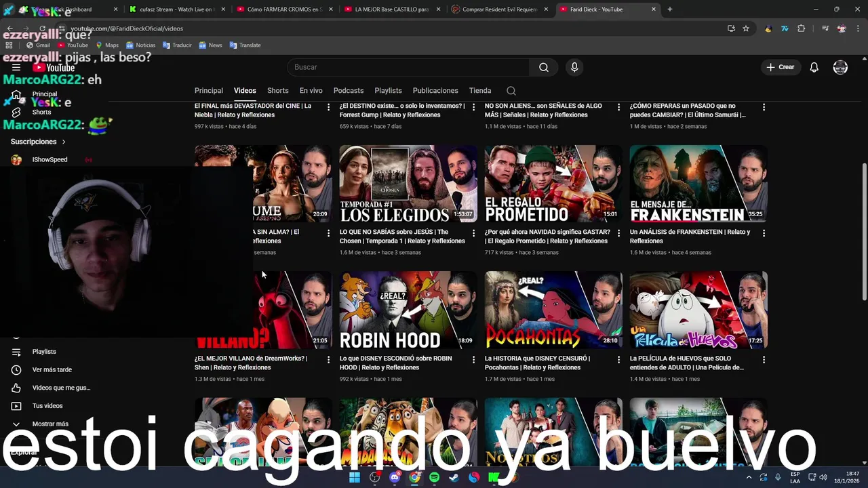The image size is (868, 488).
Task: Click the YouTube logo in the header
Action: click(54, 67)
